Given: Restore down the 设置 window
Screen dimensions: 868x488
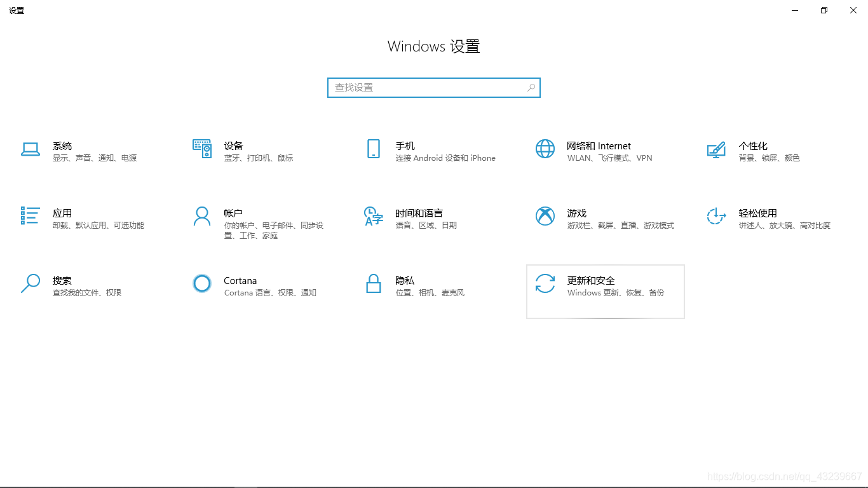Looking at the screenshot, I should click(x=824, y=10).
